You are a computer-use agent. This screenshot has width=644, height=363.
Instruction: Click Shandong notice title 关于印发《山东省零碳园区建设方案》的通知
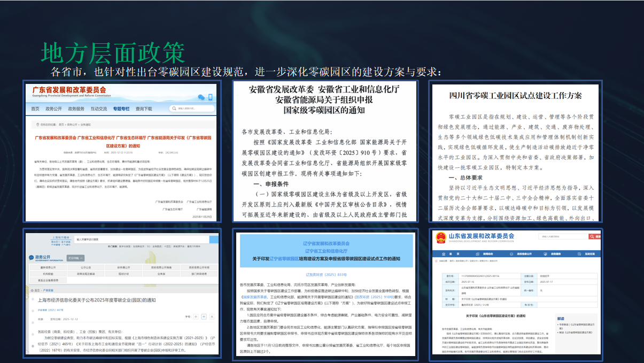tap(495, 316)
